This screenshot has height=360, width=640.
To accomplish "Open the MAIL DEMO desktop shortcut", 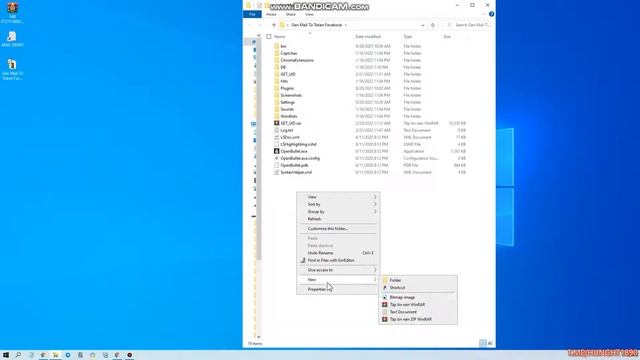I will pyautogui.click(x=12, y=39).
